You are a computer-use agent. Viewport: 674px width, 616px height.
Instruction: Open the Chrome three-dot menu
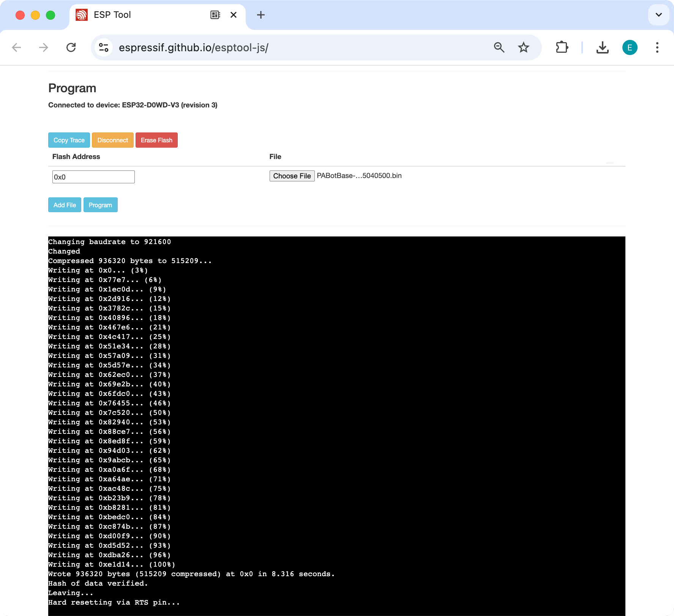(657, 47)
